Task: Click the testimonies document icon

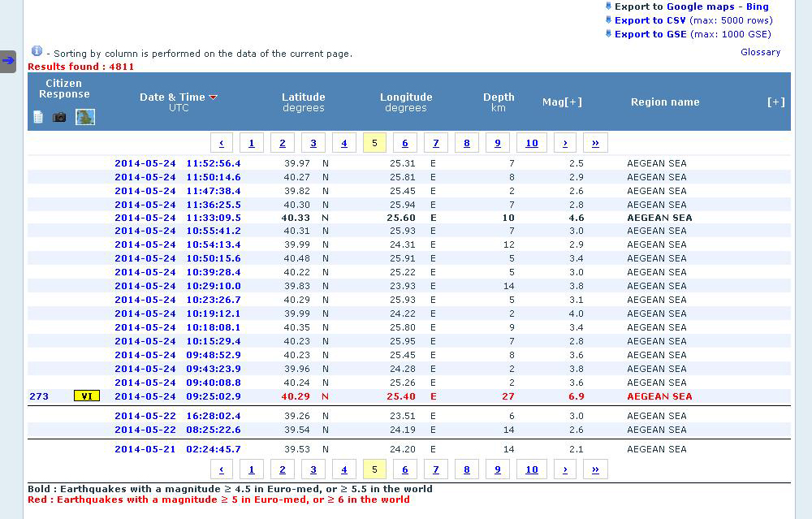Action: (37, 117)
